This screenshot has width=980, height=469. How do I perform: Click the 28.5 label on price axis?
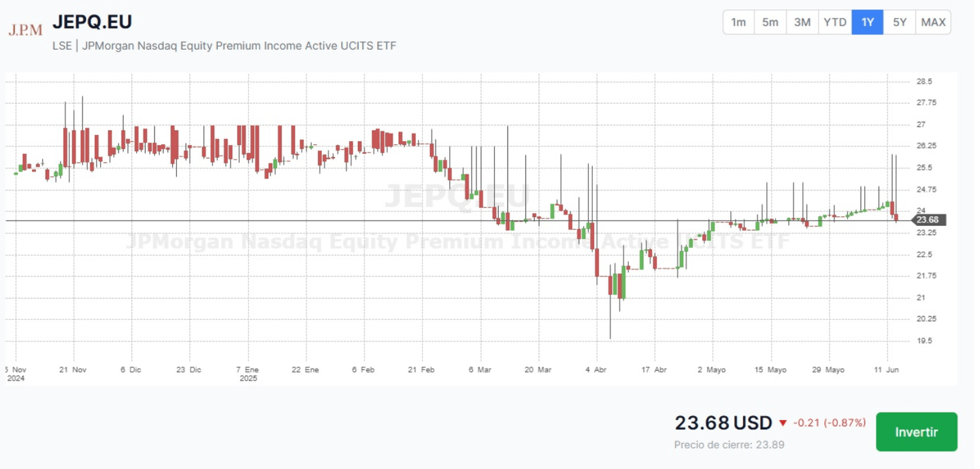(x=924, y=82)
